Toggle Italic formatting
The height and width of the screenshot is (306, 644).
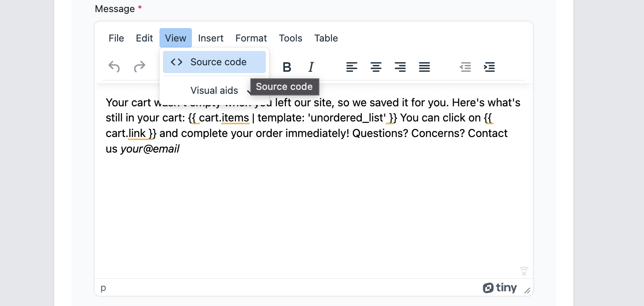click(x=311, y=67)
